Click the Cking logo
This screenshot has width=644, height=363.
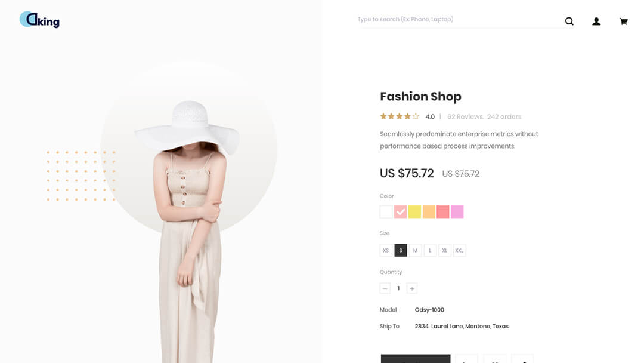pos(39,20)
